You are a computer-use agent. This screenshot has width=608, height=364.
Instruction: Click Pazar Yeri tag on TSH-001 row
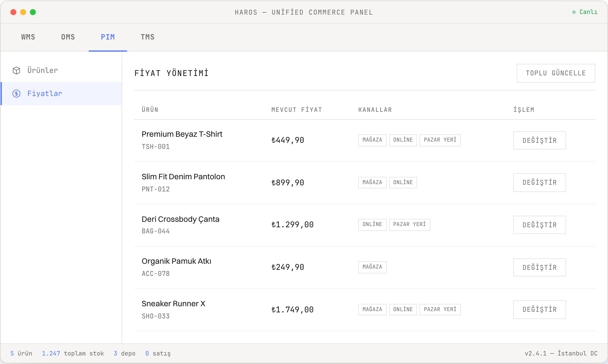(x=440, y=140)
